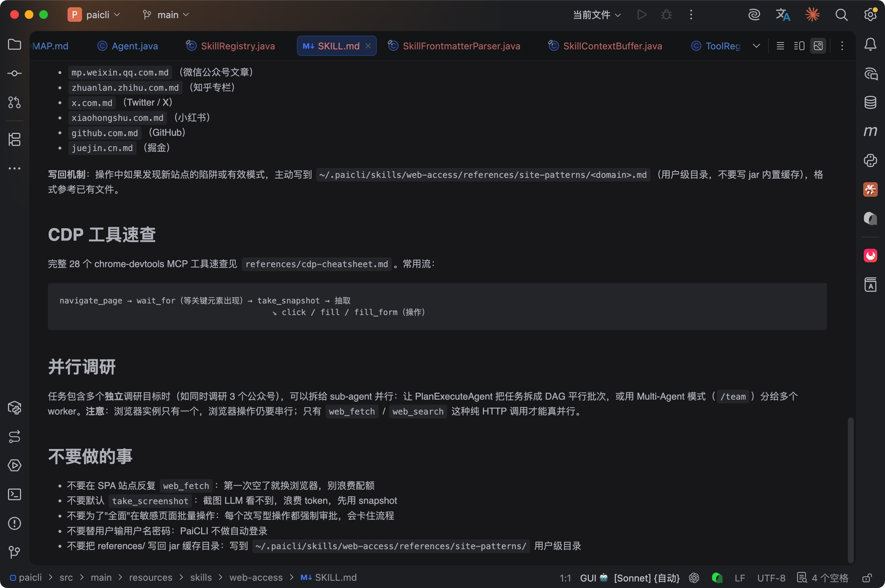
Task: Click the green leaf icon in status bar
Action: (717, 577)
